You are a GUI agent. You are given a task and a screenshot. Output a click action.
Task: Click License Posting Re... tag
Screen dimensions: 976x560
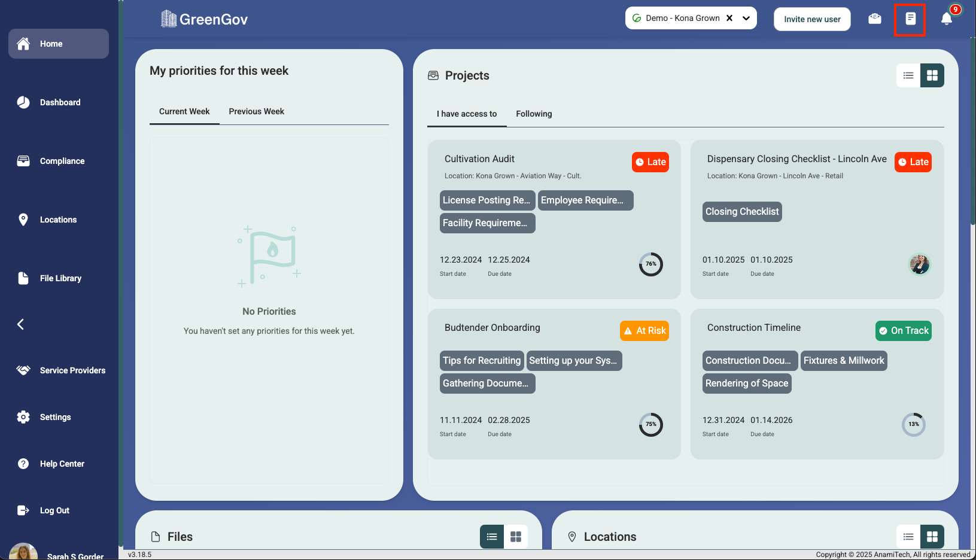(488, 200)
